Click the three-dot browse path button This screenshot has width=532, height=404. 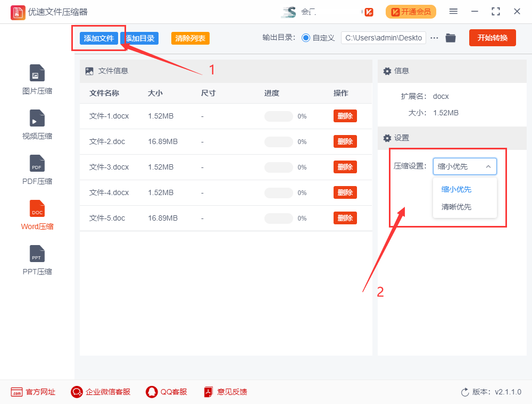pos(434,38)
